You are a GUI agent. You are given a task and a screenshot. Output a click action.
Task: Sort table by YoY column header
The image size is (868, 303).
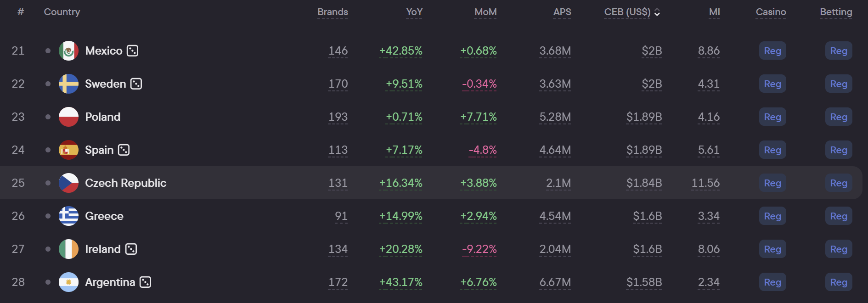[x=414, y=12]
